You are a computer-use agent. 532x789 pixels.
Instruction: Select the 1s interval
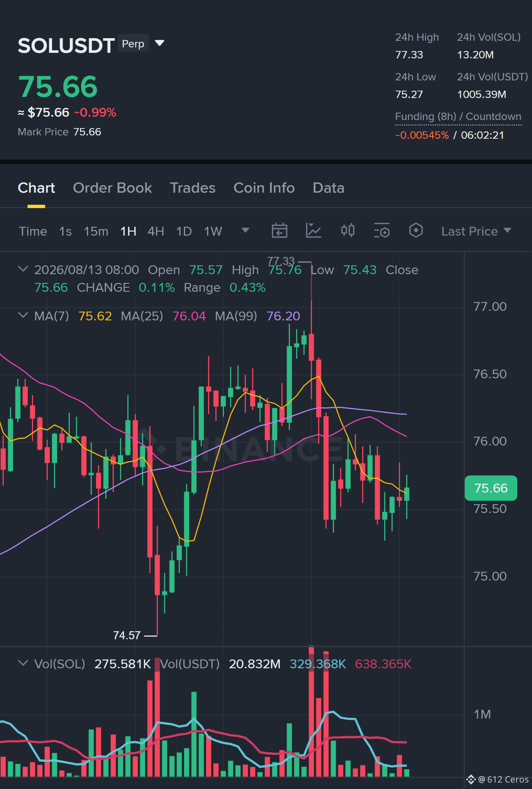(x=65, y=231)
